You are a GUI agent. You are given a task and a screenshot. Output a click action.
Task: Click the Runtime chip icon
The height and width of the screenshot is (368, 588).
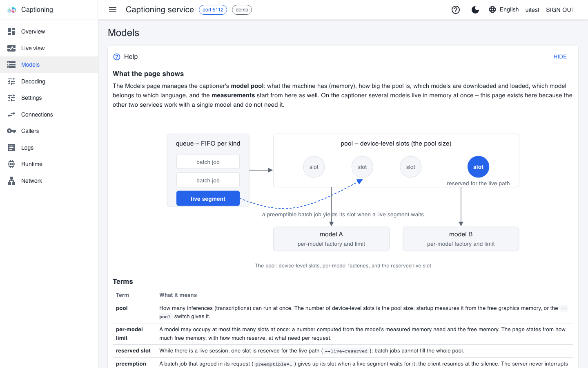(x=11, y=164)
